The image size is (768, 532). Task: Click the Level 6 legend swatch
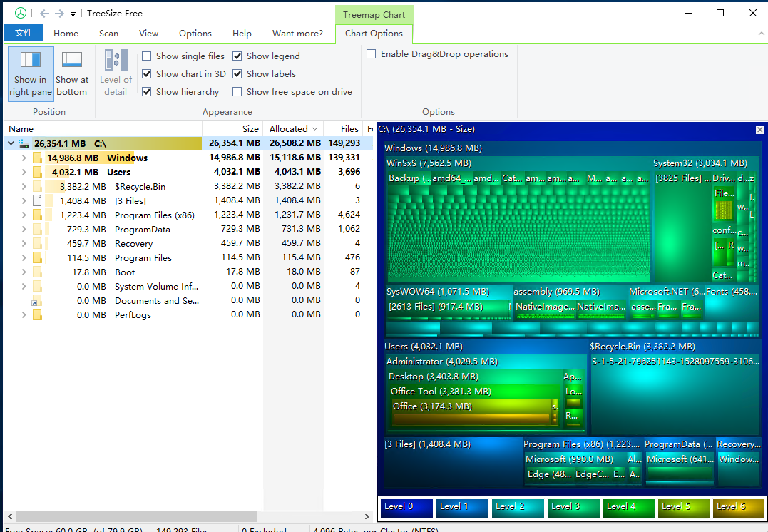pyautogui.click(x=739, y=508)
